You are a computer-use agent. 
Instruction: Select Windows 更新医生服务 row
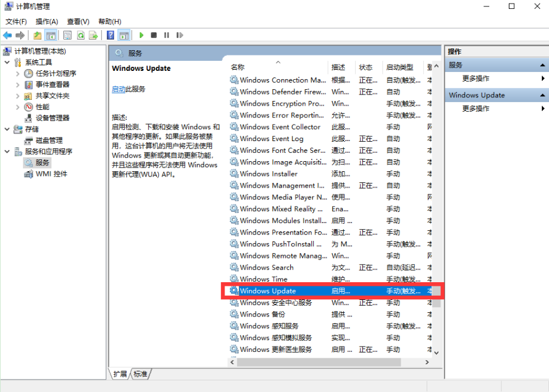(x=330, y=349)
